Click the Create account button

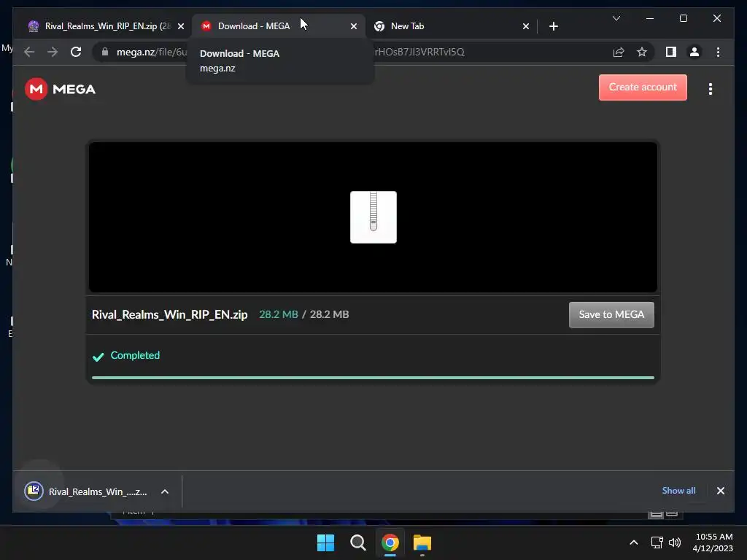tap(643, 87)
